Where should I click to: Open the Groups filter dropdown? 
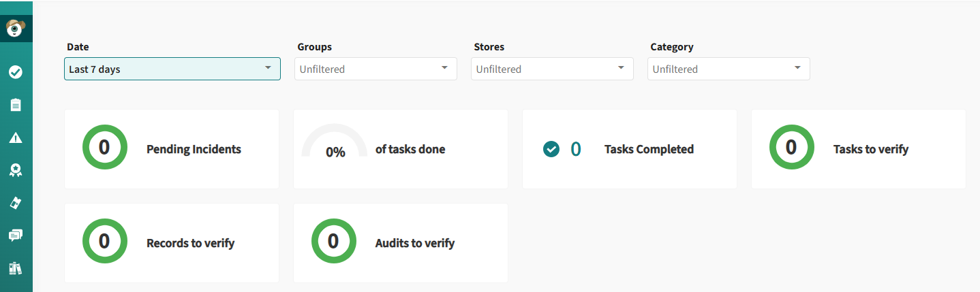point(376,69)
